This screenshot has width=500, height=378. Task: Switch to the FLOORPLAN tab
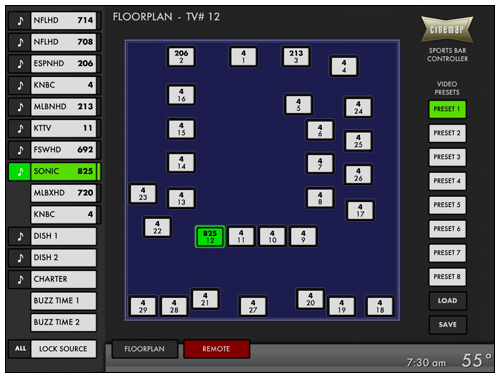pos(145,349)
